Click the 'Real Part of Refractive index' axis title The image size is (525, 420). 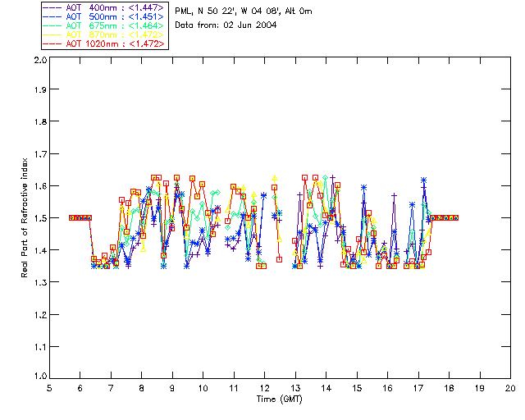click(25, 217)
